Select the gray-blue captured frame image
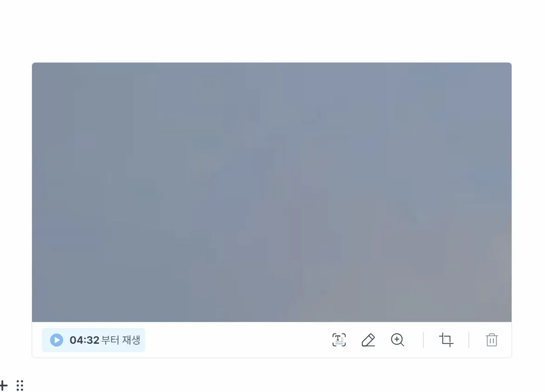 pos(272,192)
